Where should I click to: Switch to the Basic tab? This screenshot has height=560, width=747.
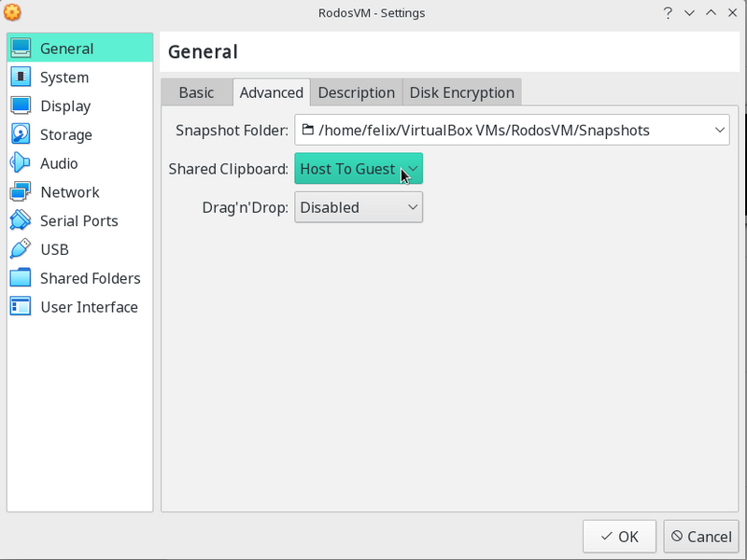(196, 92)
